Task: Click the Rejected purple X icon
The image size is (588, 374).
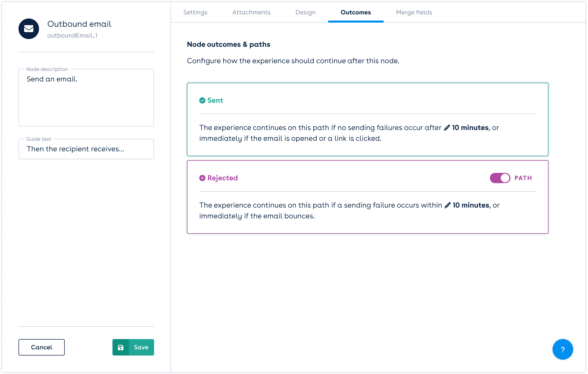Action: click(x=202, y=178)
